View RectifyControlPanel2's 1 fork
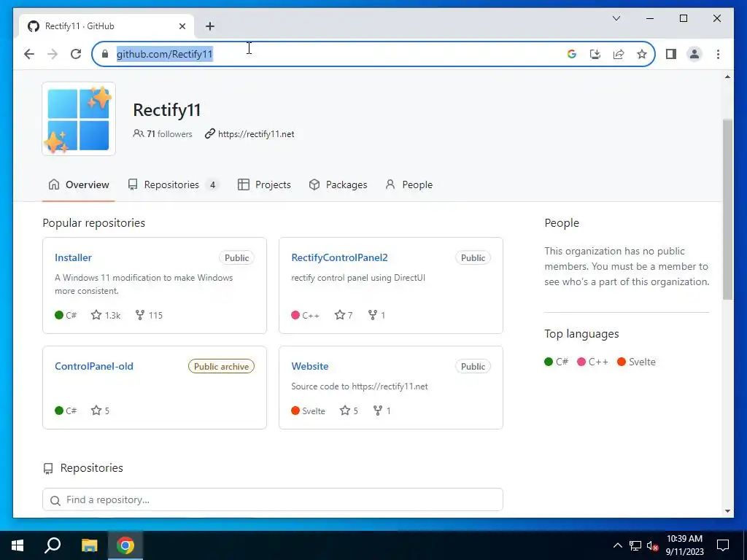 [376, 315]
